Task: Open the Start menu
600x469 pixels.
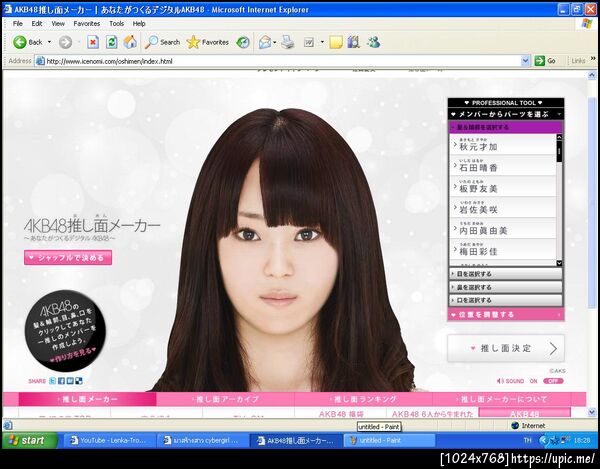Action: (30, 440)
